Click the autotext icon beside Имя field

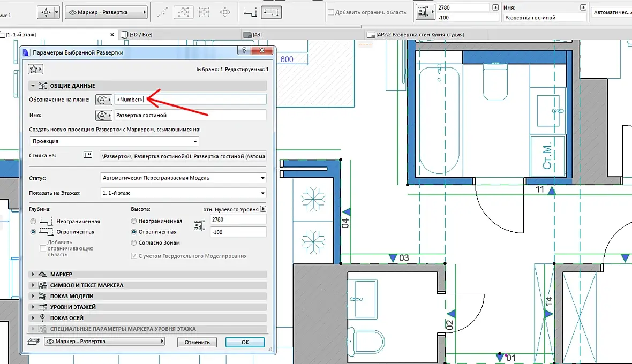103,115
